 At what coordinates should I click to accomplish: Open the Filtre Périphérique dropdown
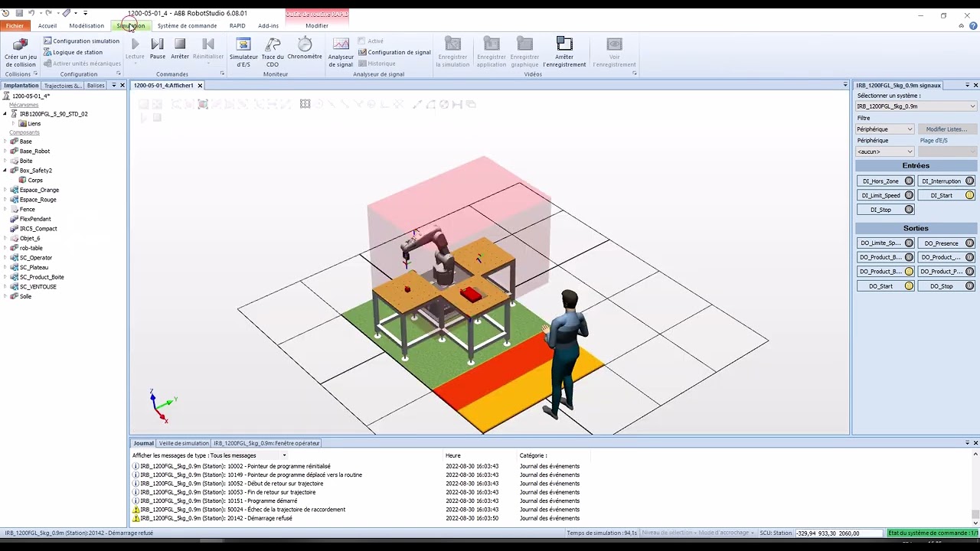[x=885, y=129]
